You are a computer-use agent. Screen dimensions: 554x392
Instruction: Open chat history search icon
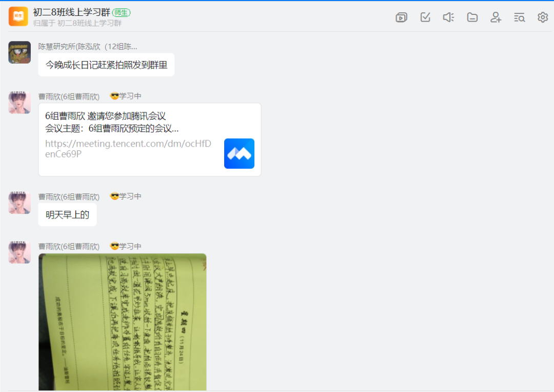pos(519,17)
